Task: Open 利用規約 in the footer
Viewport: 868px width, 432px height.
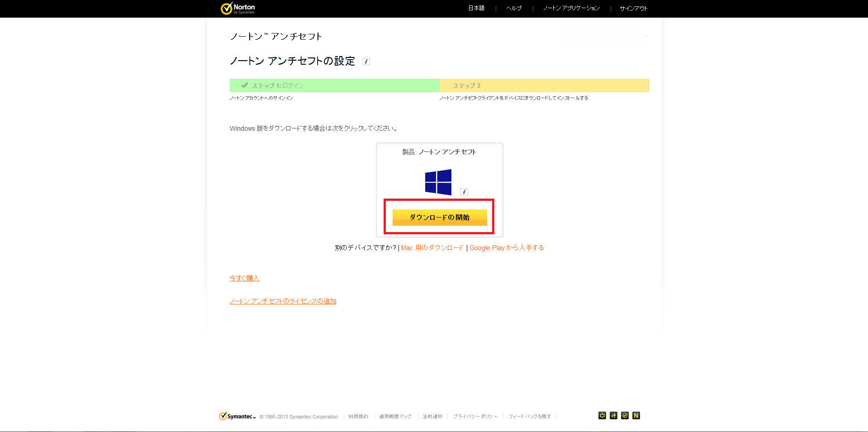Action: click(x=358, y=417)
